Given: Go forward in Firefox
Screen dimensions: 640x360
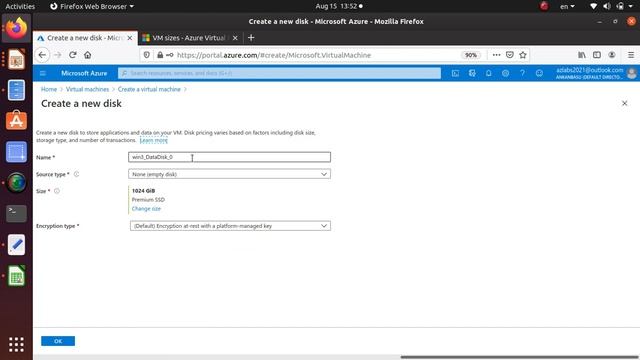Looking at the screenshot, I should click(x=58, y=55).
